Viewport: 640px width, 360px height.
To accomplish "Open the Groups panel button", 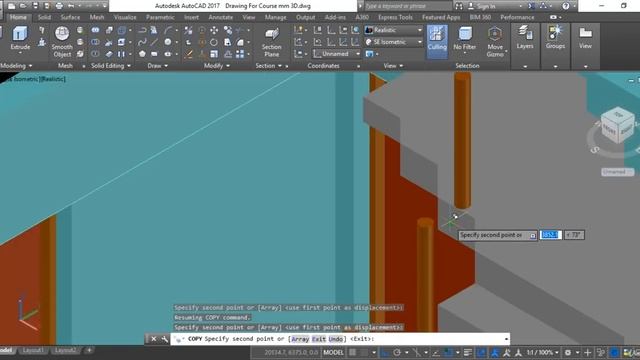I will pos(556,38).
